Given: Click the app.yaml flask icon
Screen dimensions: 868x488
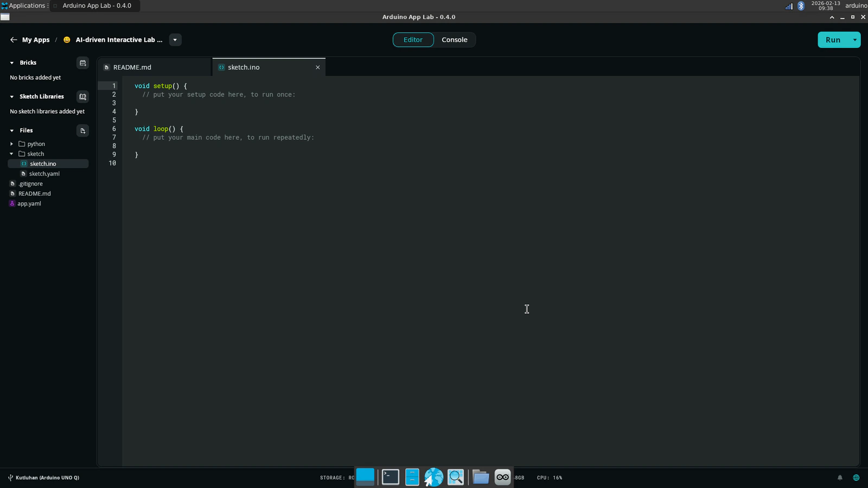Looking at the screenshot, I should point(12,204).
